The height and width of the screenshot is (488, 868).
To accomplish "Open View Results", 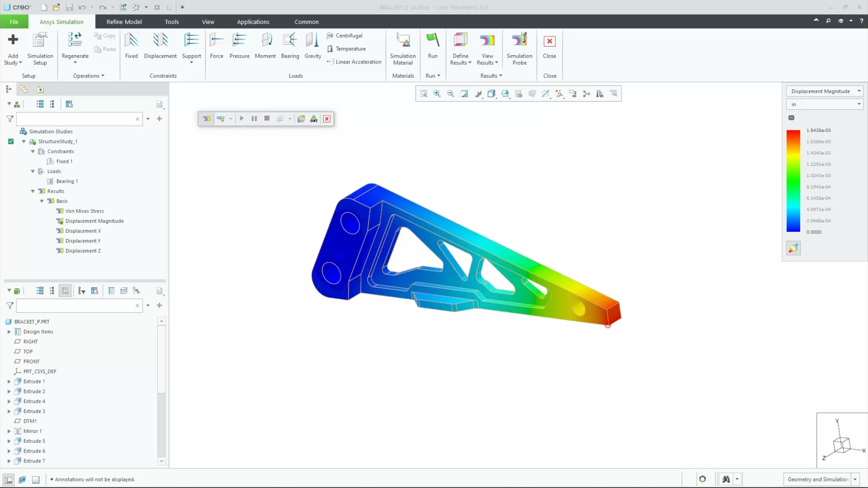I will coord(487,49).
